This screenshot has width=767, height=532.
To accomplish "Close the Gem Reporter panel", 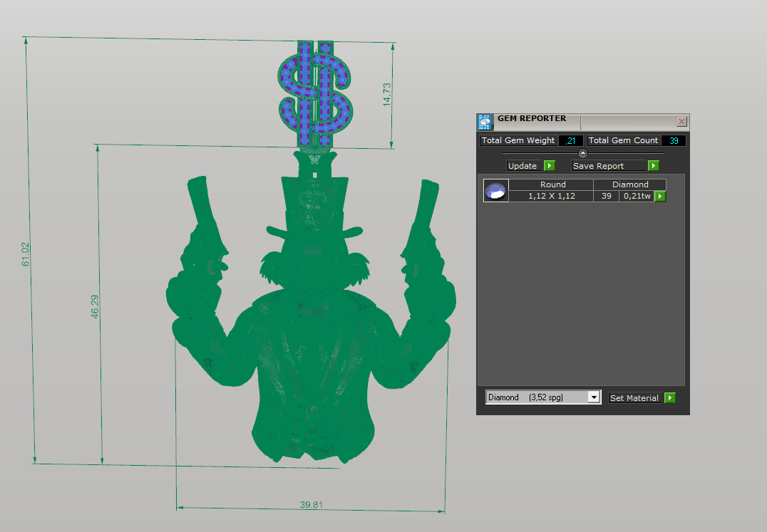I will click(681, 122).
